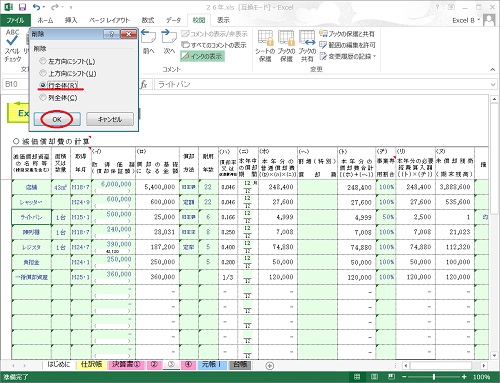The height and width of the screenshot is (383, 500).
Task: Click ブックの共有 icon
Action: [x=307, y=46]
